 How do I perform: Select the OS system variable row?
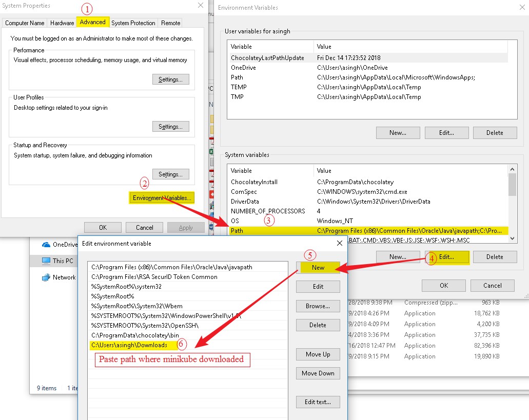pos(369,221)
